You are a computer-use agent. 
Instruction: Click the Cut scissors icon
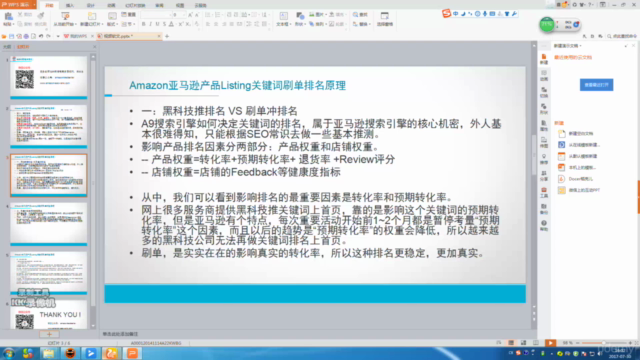tap(20, 15)
